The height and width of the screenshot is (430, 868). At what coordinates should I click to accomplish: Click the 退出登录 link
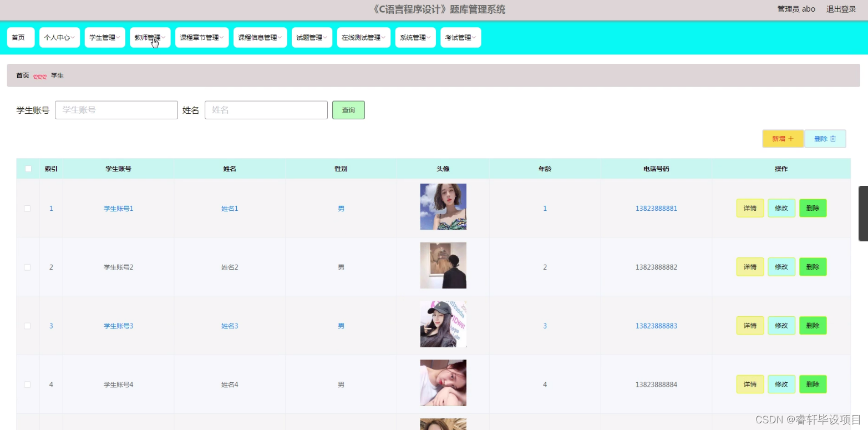coord(841,9)
